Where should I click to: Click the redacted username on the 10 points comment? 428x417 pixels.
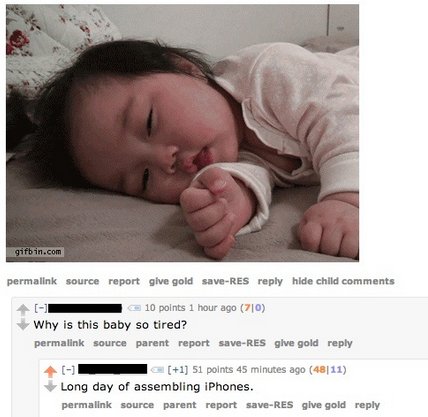click(86, 308)
